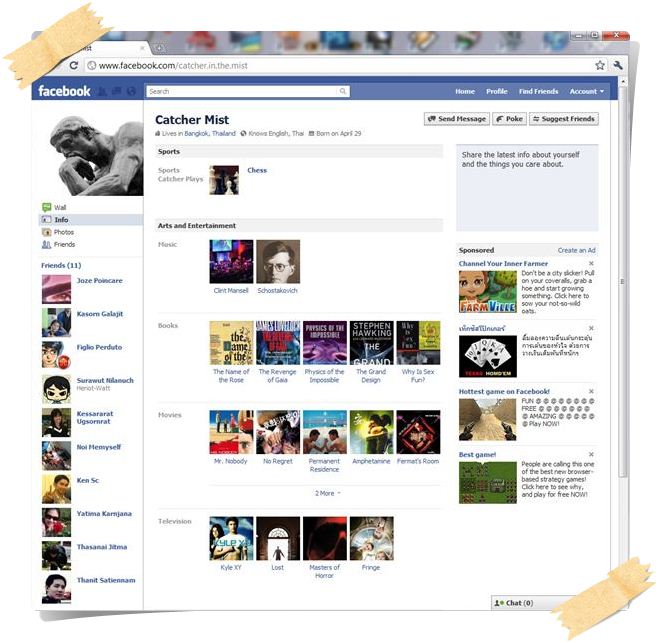Open the friend requests icon in header
The image size is (661, 642).
(102, 91)
